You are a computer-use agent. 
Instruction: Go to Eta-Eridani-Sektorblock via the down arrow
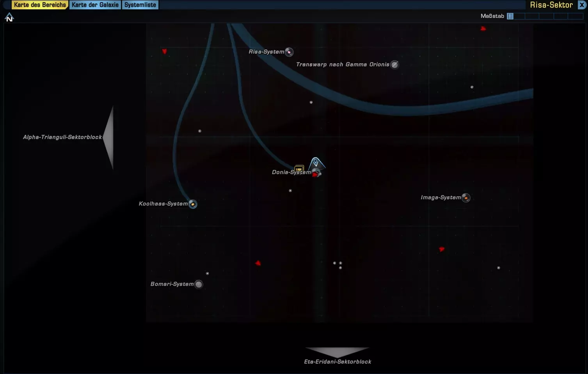tap(337, 352)
